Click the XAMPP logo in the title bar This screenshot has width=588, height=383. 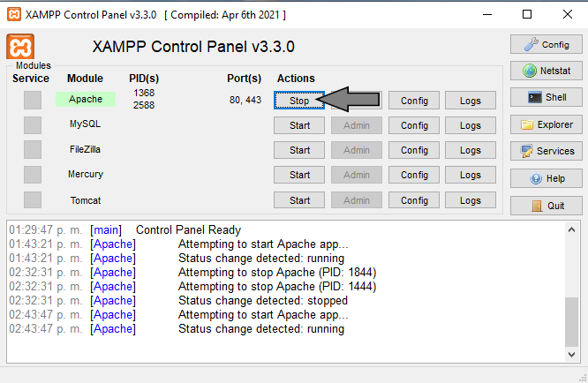coord(14,15)
